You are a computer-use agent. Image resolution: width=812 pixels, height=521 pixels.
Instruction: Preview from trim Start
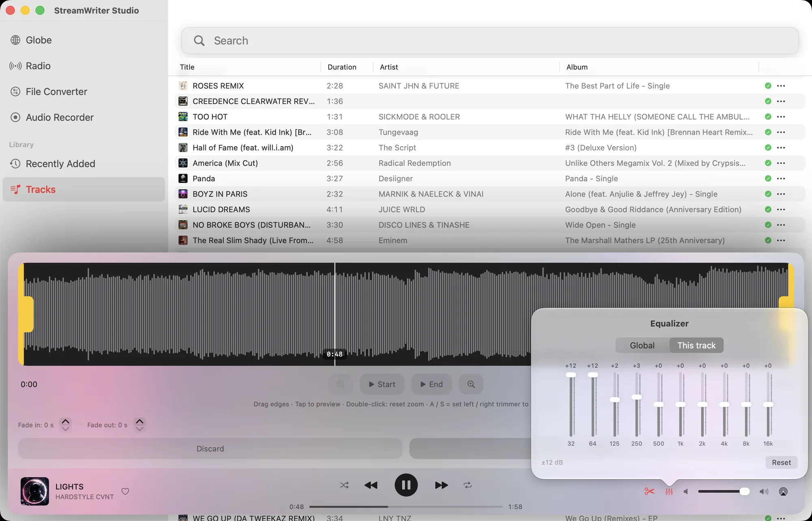382,384
